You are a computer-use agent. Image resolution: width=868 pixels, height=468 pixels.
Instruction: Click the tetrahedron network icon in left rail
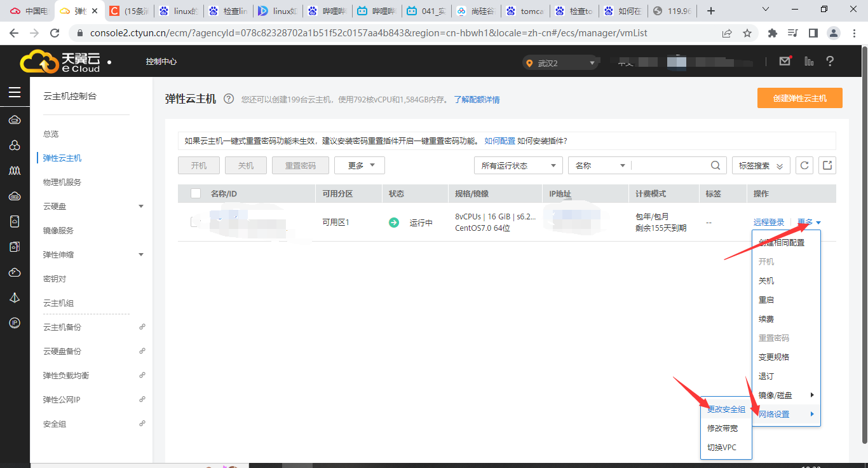(x=15, y=298)
